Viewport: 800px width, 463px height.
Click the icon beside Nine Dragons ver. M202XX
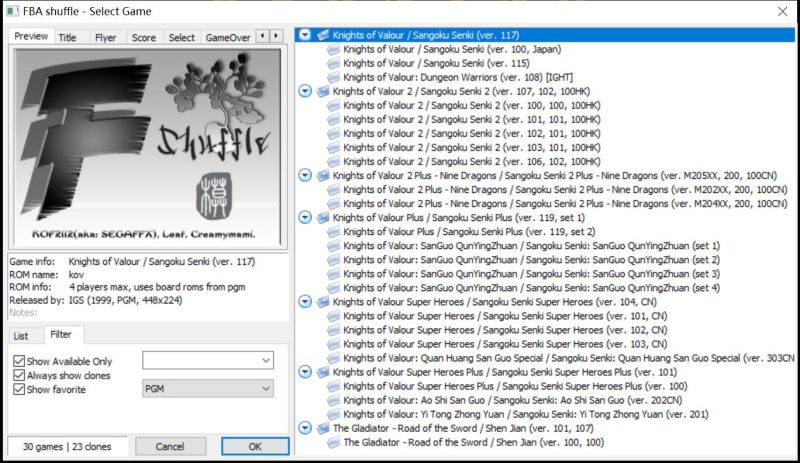(333, 190)
